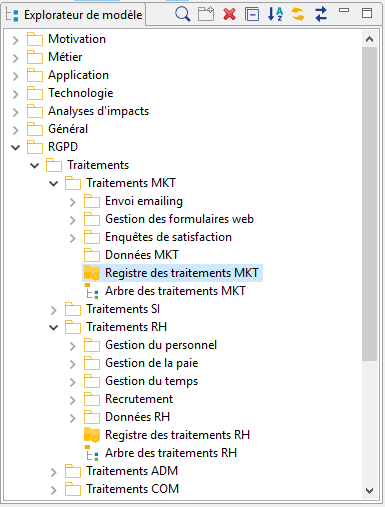Click the Traitements COM folder icon
Screen dimensions: 385x507
click(73, 489)
